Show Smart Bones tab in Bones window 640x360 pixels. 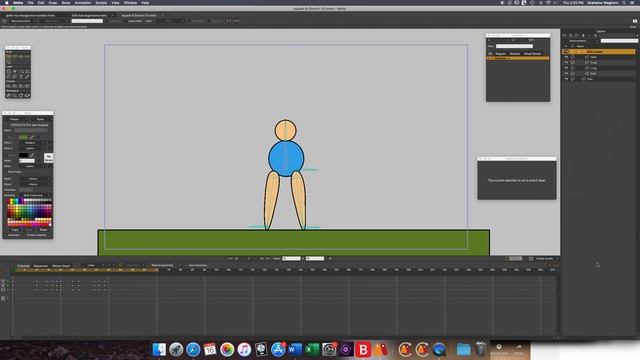click(x=532, y=53)
